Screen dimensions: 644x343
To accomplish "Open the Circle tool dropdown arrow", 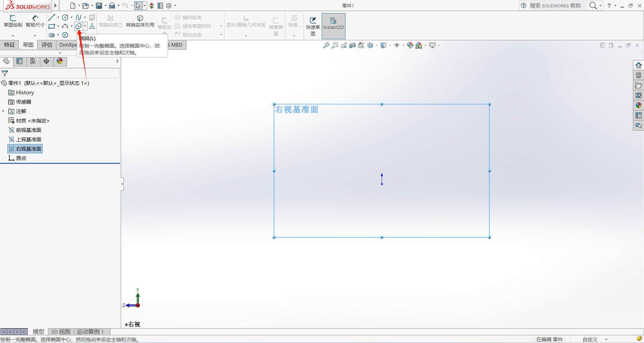I will [71, 17].
